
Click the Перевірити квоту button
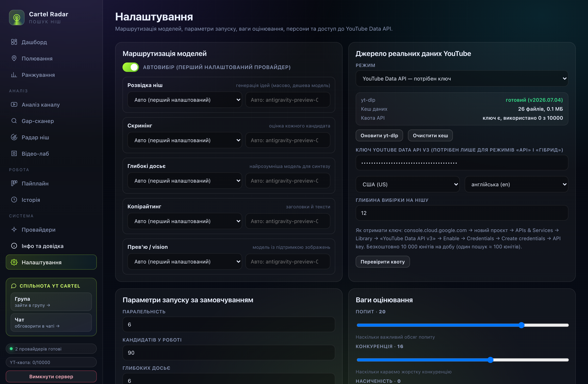point(382,262)
